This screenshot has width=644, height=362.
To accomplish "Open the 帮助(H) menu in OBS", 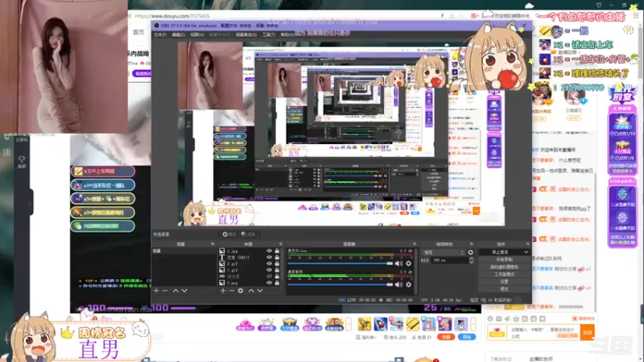I will (x=287, y=35).
